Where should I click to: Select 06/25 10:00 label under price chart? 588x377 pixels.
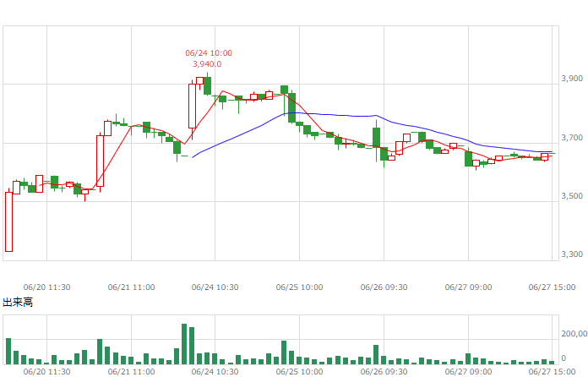[299, 287]
